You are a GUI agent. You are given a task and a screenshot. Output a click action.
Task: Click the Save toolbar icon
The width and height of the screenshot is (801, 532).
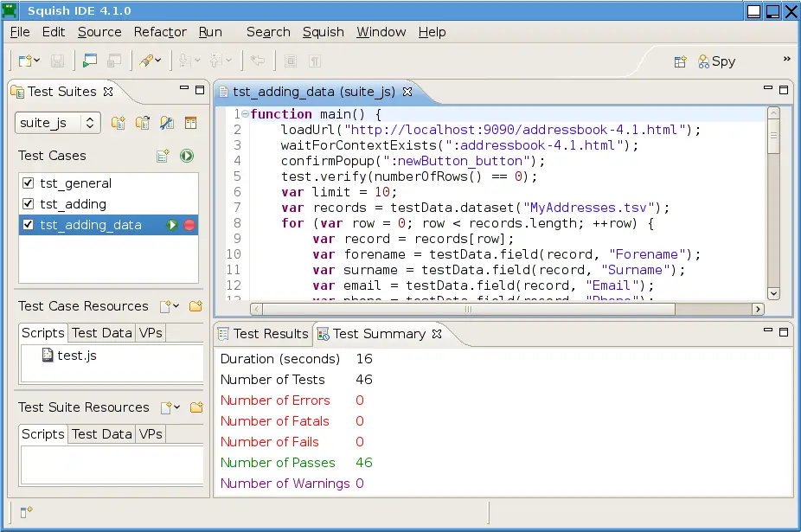[x=57, y=61]
